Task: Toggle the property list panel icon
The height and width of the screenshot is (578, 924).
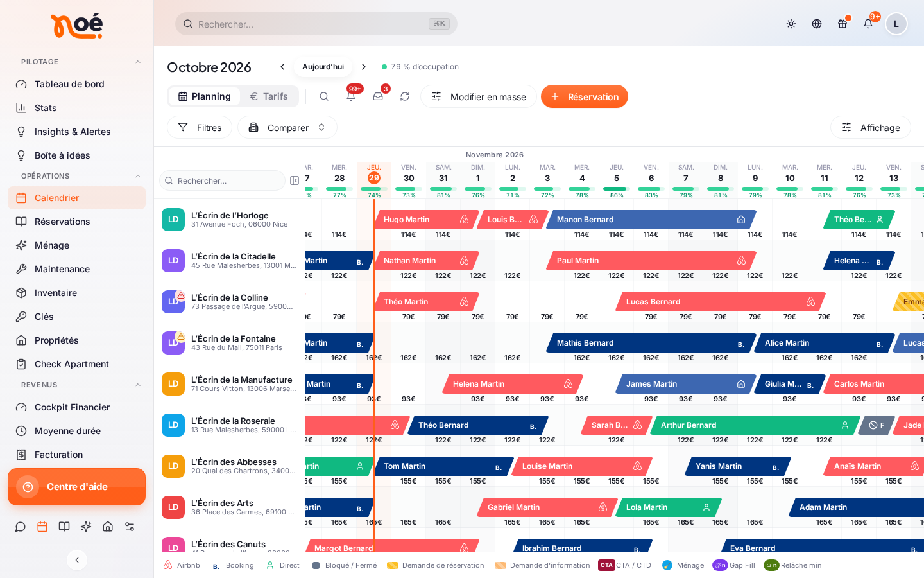Action: point(295,180)
